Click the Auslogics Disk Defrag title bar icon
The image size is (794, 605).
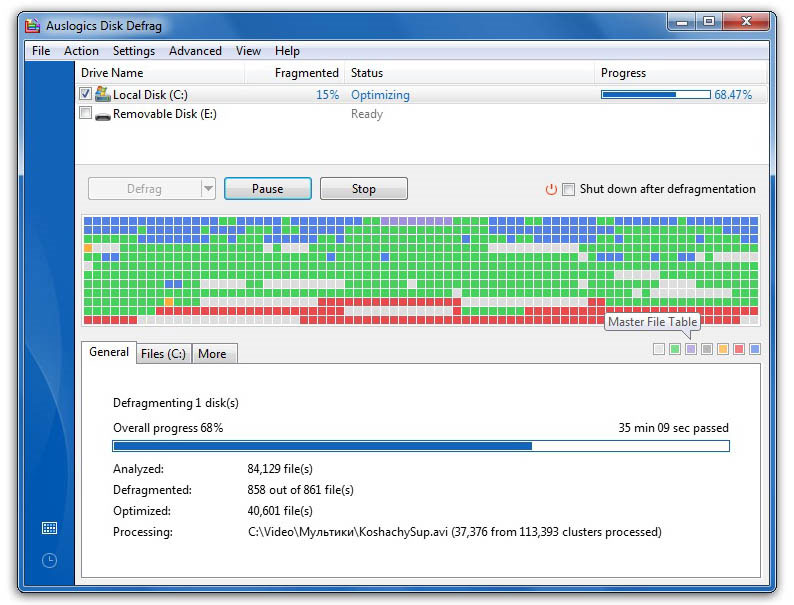pyautogui.click(x=33, y=25)
